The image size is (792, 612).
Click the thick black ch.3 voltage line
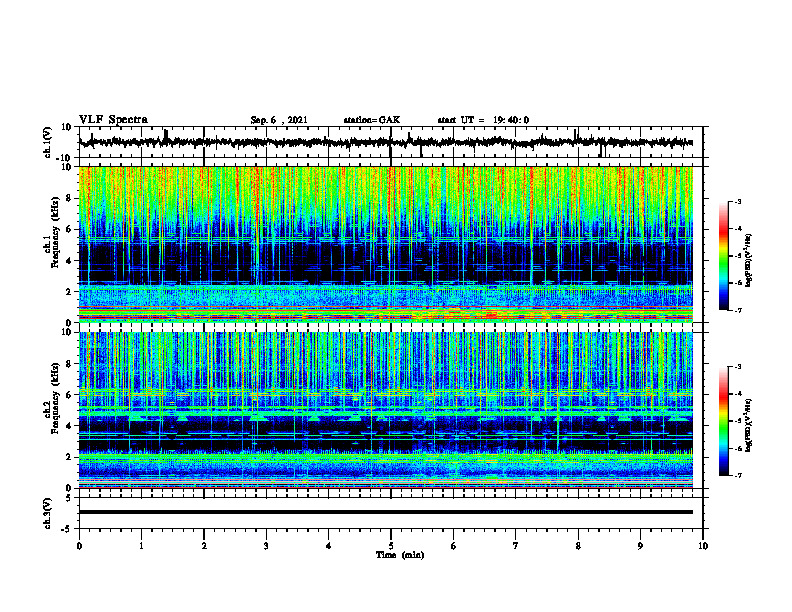[x=386, y=512]
